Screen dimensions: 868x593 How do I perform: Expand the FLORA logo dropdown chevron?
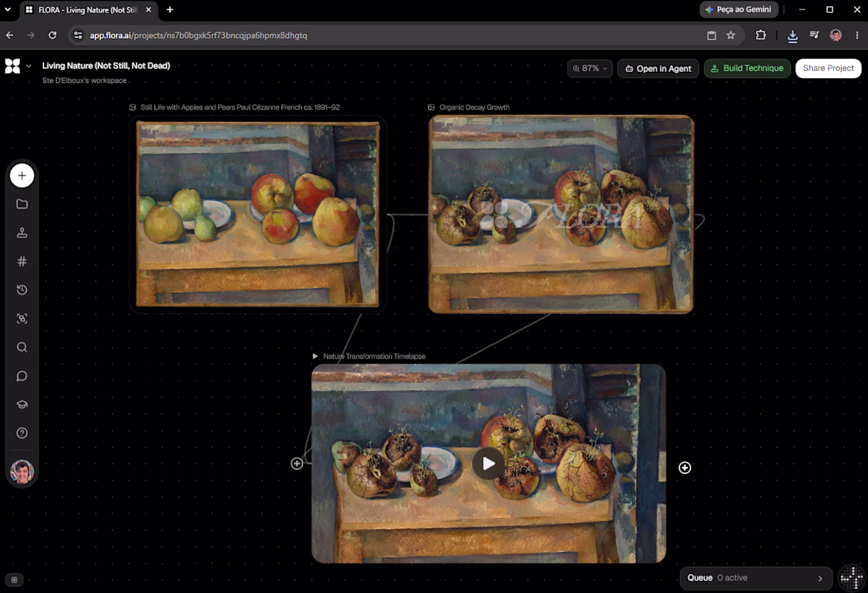tap(28, 65)
